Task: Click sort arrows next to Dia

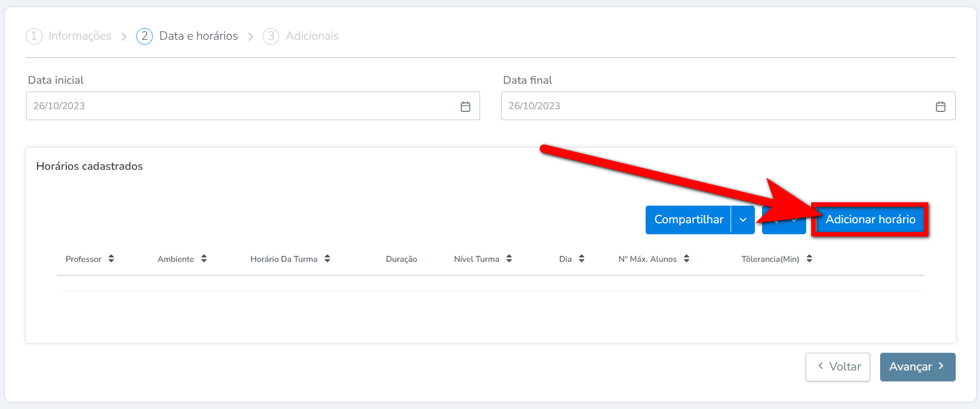Action: pyautogui.click(x=582, y=259)
